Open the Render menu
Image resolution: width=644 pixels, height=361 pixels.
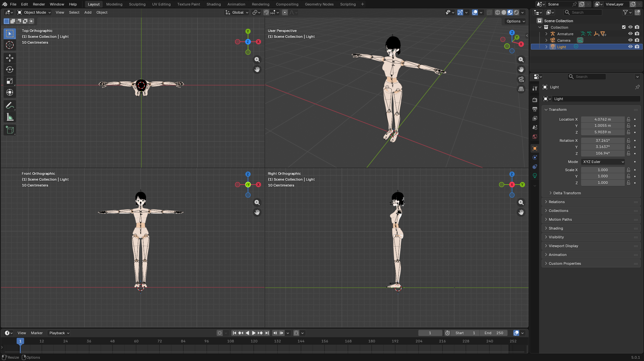point(39,4)
